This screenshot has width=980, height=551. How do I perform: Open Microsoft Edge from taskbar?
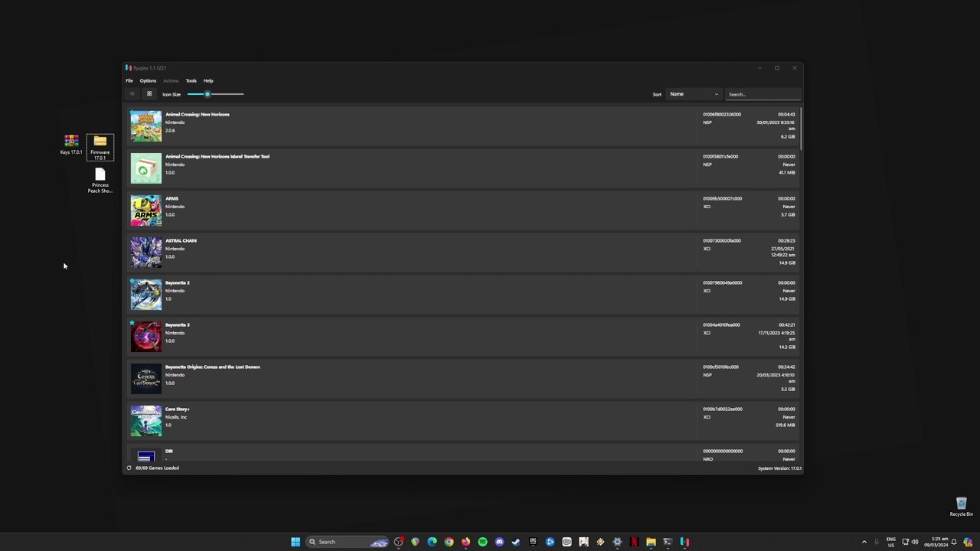click(x=432, y=542)
